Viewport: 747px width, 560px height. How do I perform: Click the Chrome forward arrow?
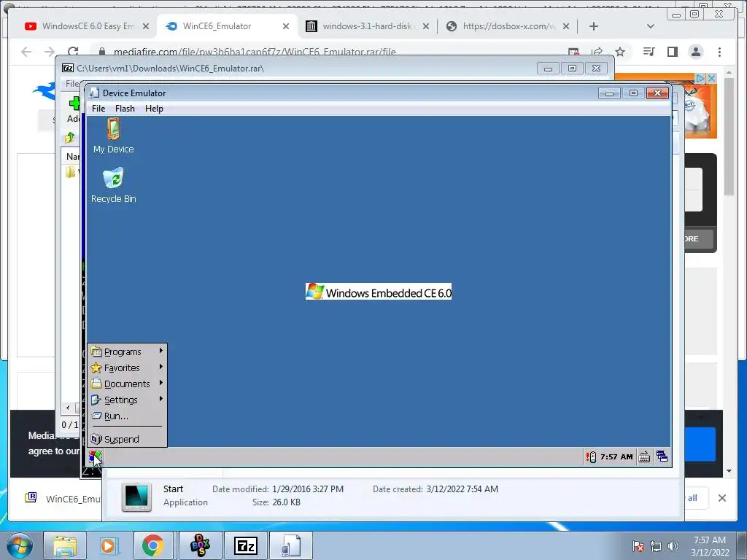coord(50,52)
